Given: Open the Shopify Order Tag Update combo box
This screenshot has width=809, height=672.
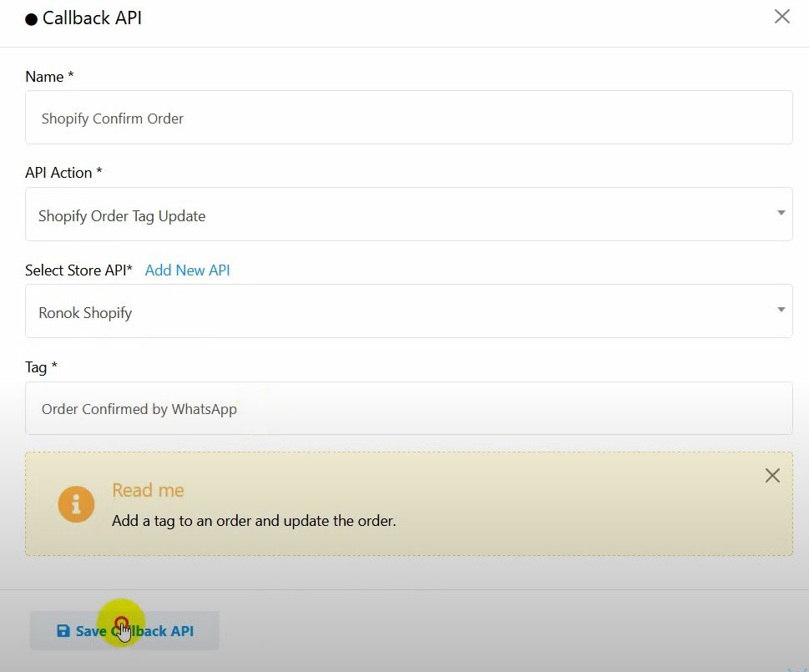Looking at the screenshot, I should [x=401, y=215].
